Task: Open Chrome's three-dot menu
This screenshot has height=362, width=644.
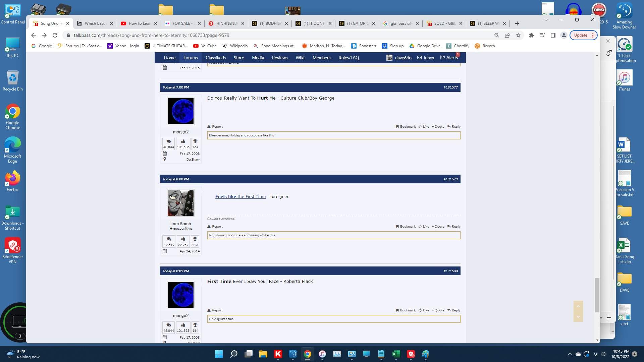Action: [593, 35]
